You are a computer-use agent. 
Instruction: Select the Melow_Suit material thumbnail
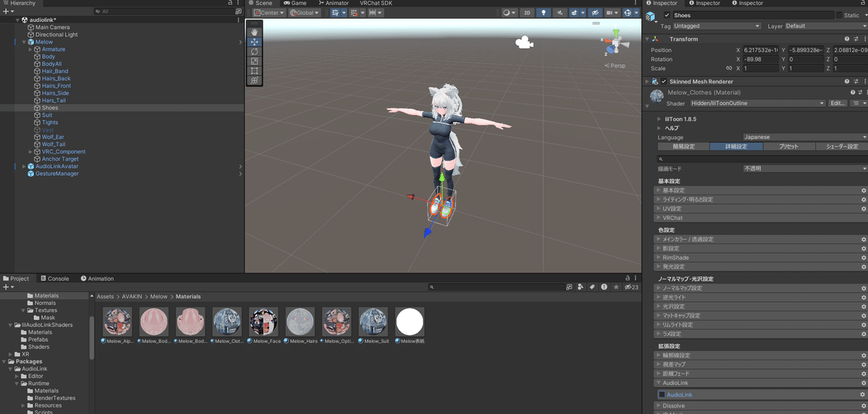point(373,321)
